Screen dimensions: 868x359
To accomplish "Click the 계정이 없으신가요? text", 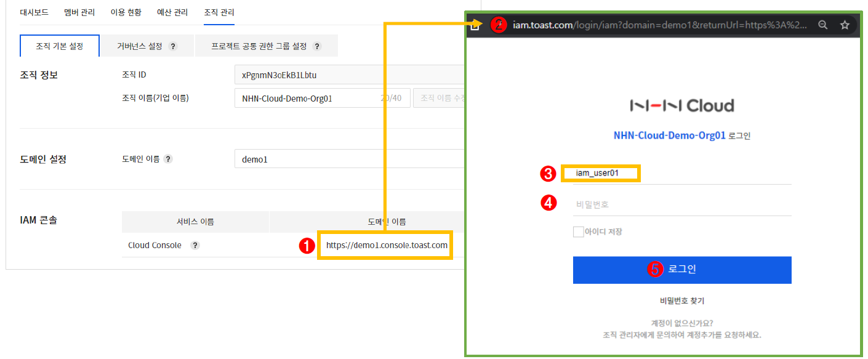I will click(682, 323).
